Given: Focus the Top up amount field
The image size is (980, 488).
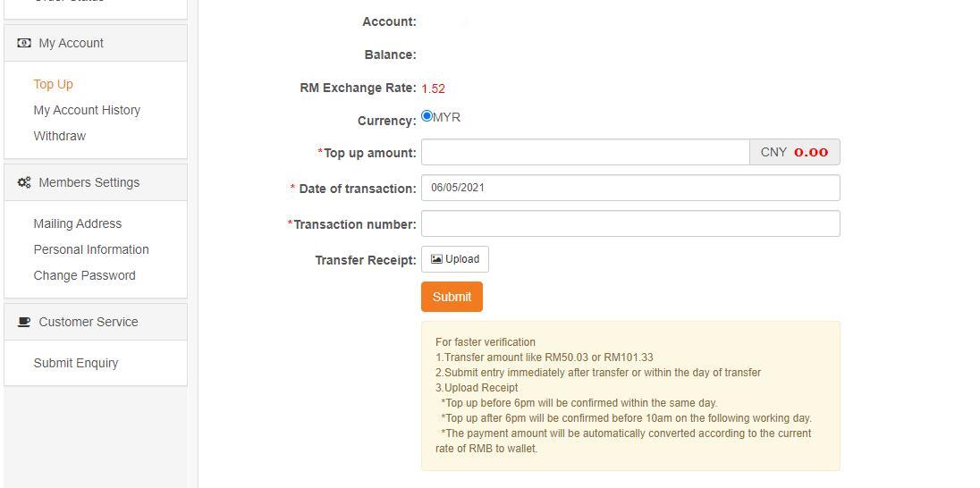Looking at the screenshot, I should 585,152.
